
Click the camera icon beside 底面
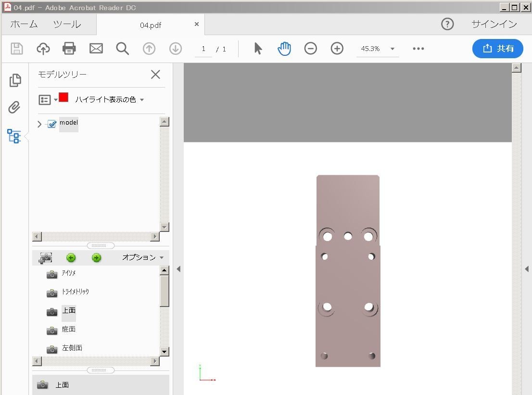click(51, 330)
